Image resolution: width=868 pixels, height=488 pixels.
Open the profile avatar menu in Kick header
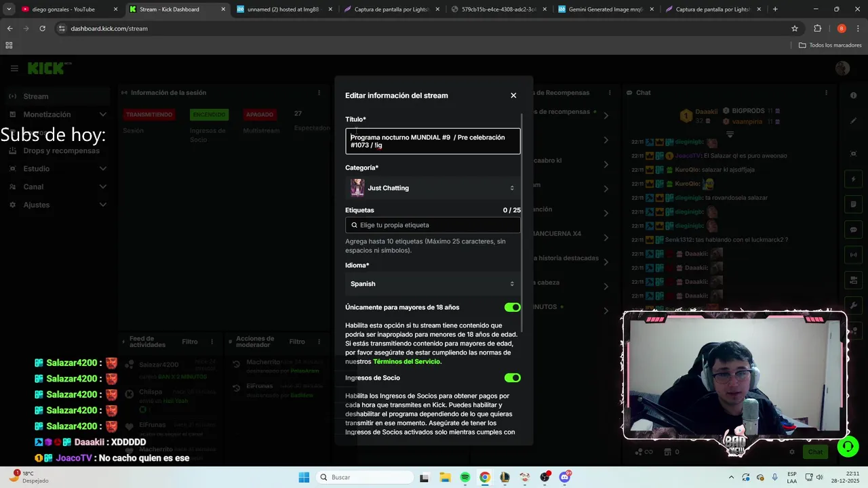coord(842,68)
